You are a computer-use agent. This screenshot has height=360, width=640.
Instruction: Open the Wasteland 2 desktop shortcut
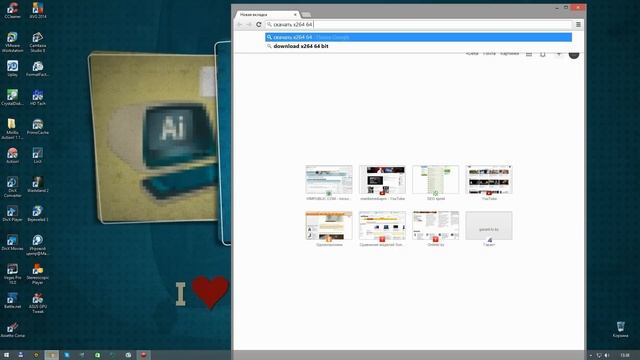[38, 184]
